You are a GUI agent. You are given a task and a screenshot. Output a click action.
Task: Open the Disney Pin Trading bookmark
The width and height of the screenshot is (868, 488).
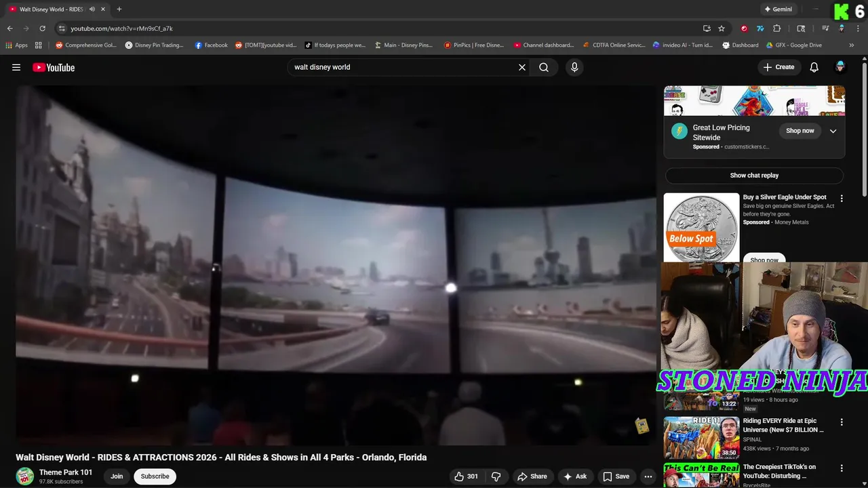[154, 45]
